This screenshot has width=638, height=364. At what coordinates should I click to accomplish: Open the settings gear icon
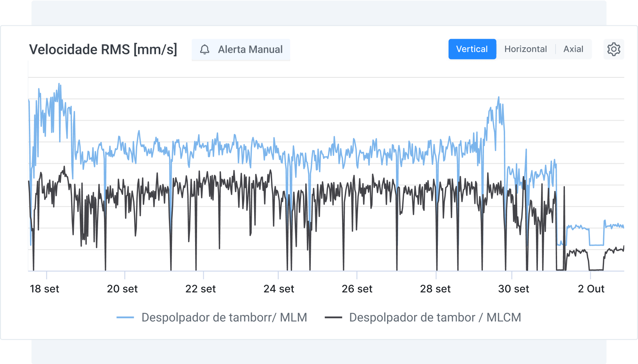click(x=614, y=49)
